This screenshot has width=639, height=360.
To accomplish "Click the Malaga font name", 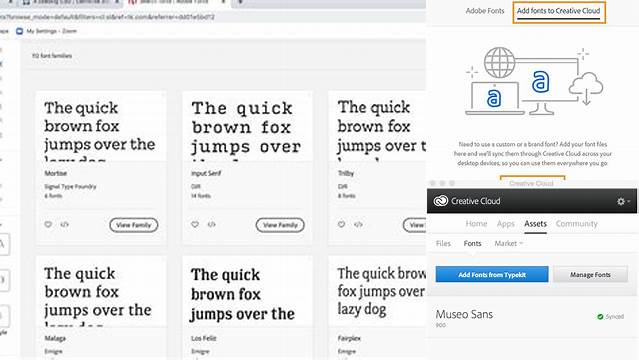I will pos(55,338).
